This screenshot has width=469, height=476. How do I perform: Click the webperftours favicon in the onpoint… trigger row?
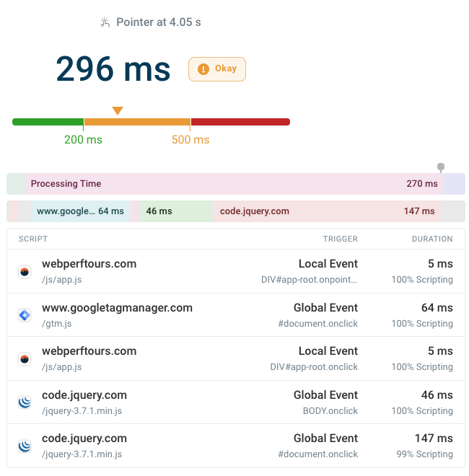coord(25,272)
